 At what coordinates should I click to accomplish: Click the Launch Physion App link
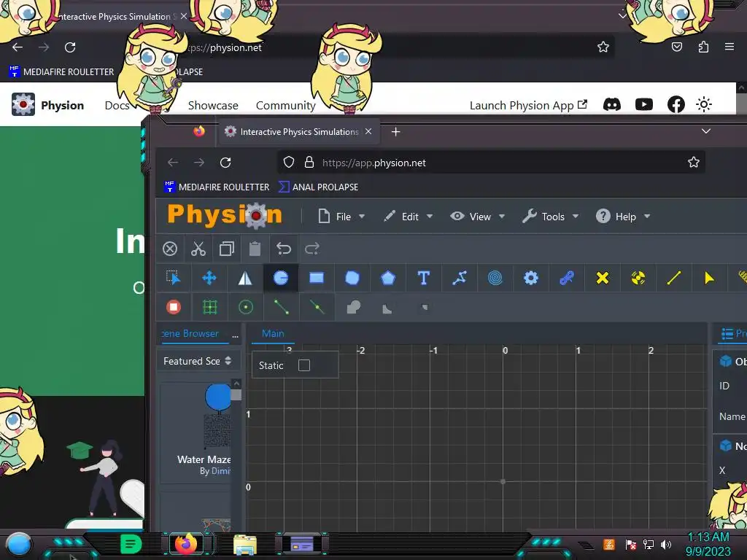tap(528, 105)
